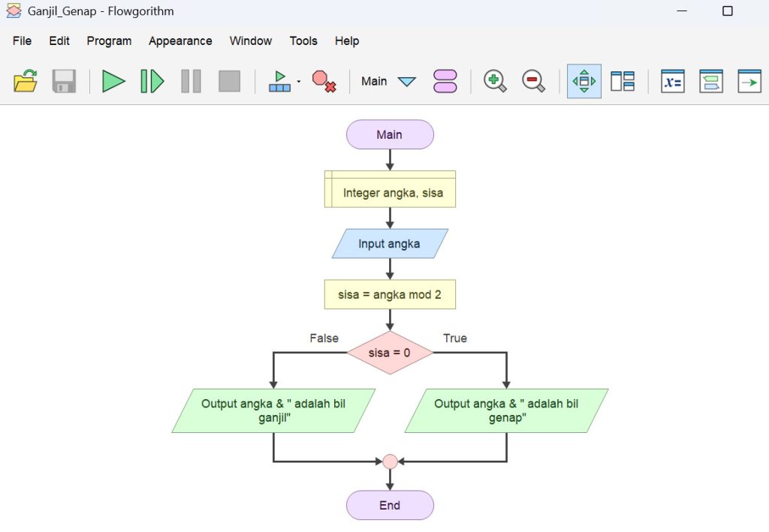Click the Save floppy disk icon
Image resolution: width=769 pixels, height=532 pixels.
pos(64,81)
